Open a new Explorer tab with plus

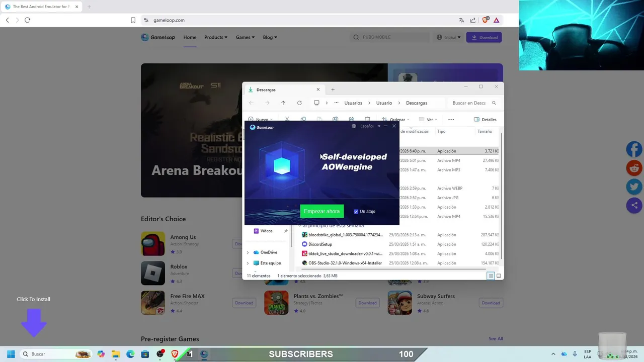(x=333, y=89)
